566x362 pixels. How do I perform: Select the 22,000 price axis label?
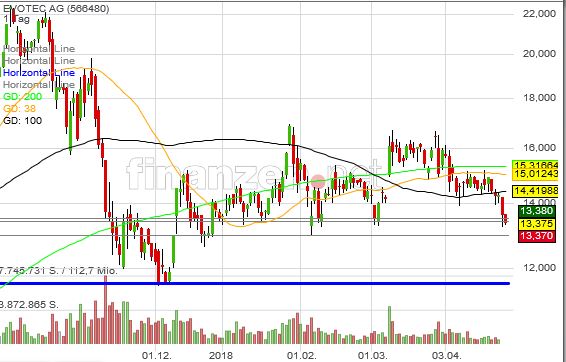(x=539, y=14)
